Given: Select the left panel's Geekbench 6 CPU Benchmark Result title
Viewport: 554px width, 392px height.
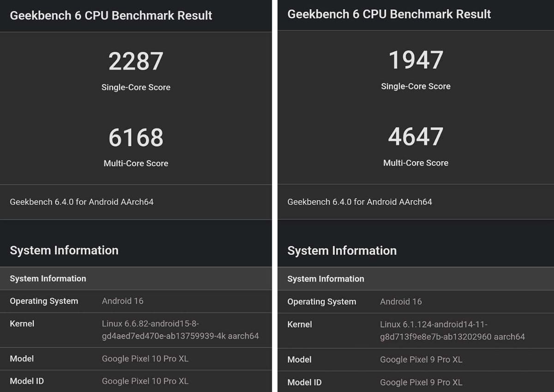Looking at the screenshot, I should (x=111, y=15).
